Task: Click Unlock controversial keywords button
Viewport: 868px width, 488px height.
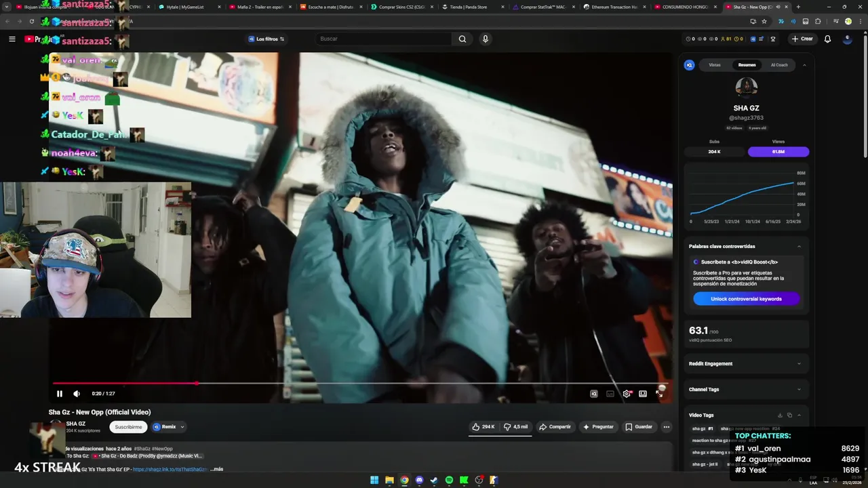Action: 746,299
